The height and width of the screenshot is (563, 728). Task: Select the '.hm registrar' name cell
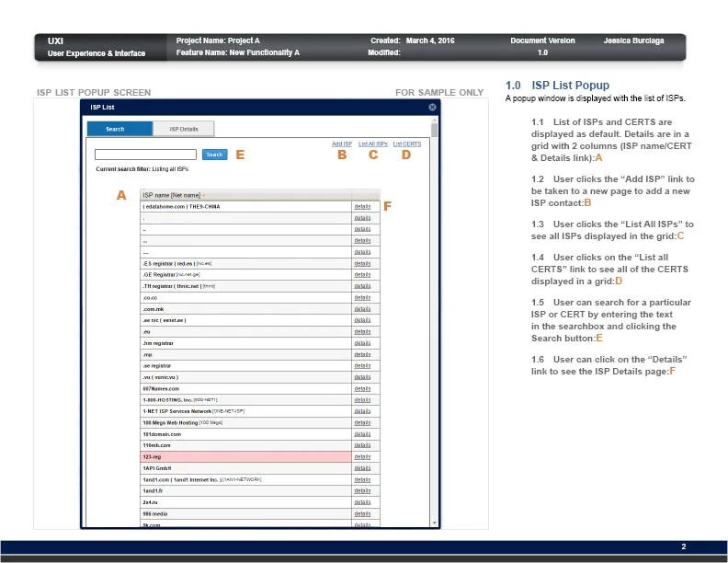click(246, 343)
